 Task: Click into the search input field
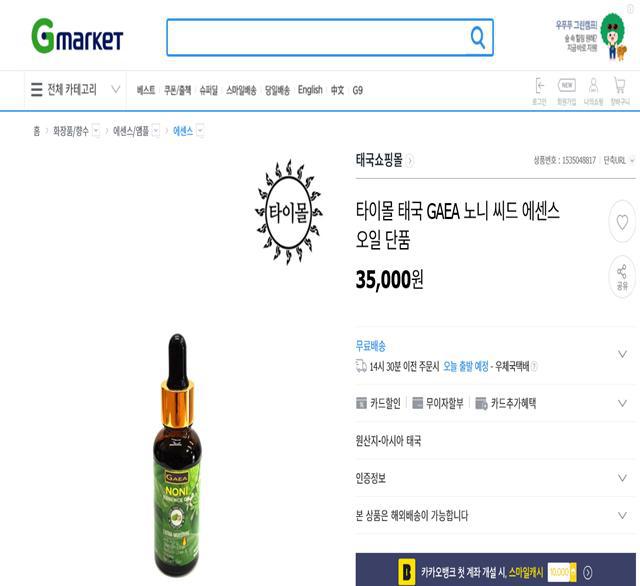[317, 38]
